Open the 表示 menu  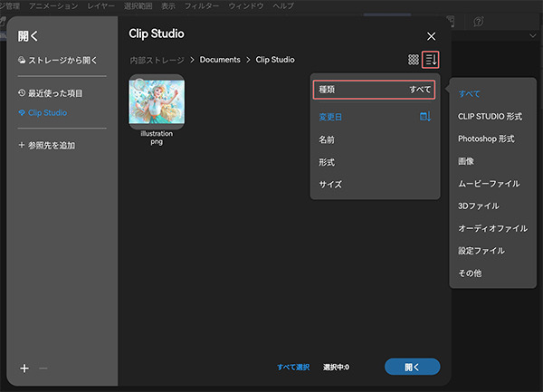tap(168, 6)
